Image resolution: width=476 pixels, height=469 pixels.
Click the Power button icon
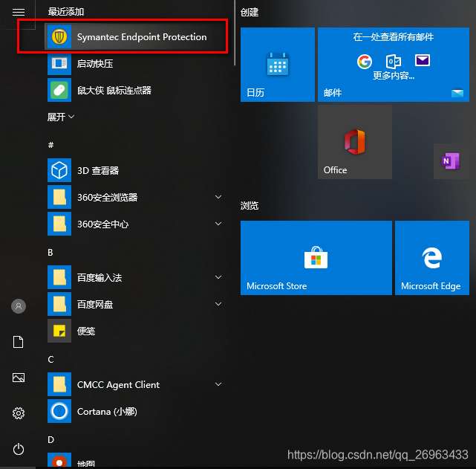click(x=19, y=449)
